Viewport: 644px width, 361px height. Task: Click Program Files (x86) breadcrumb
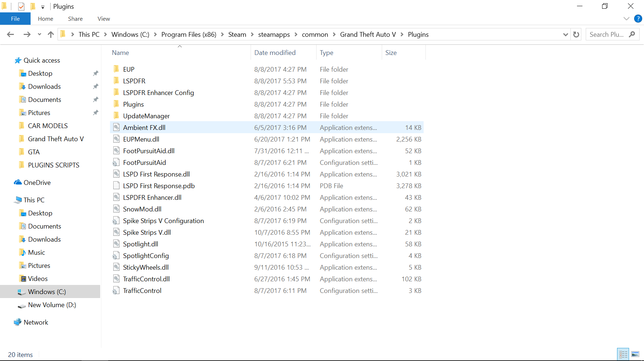[189, 35]
